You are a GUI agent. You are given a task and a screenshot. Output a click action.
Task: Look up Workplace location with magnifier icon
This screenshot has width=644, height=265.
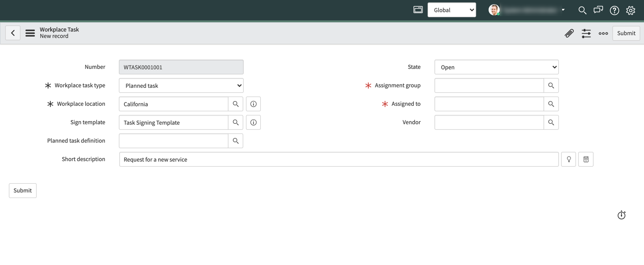[x=236, y=104]
